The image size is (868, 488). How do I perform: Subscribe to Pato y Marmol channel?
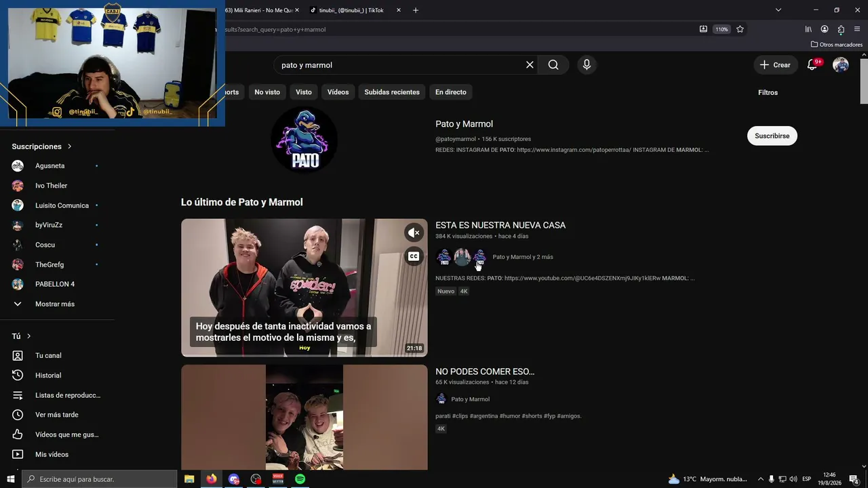coord(772,136)
